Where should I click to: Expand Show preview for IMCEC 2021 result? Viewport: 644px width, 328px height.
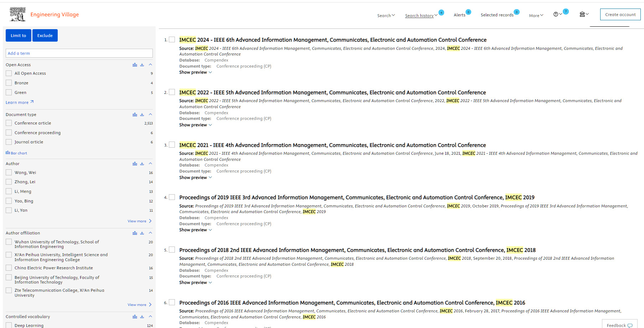click(x=196, y=178)
